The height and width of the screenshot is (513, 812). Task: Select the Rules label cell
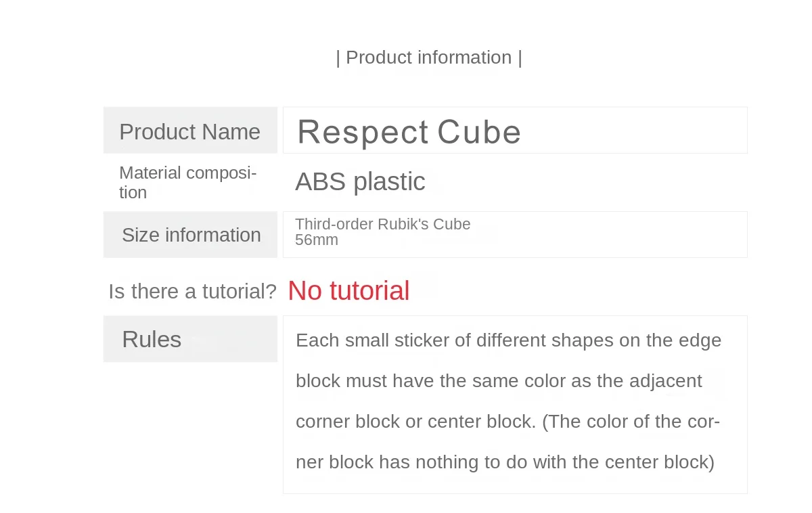152,339
